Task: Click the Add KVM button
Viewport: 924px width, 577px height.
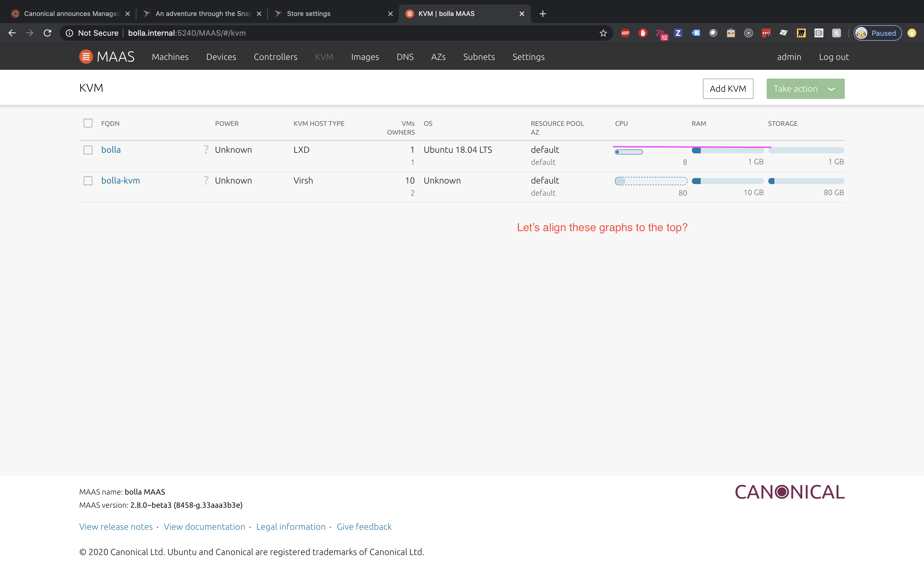Action: (x=728, y=88)
